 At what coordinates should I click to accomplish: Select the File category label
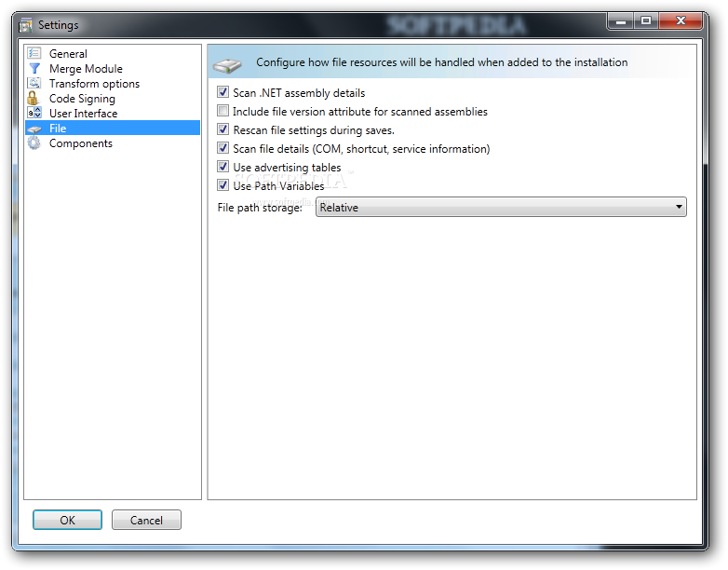point(58,129)
